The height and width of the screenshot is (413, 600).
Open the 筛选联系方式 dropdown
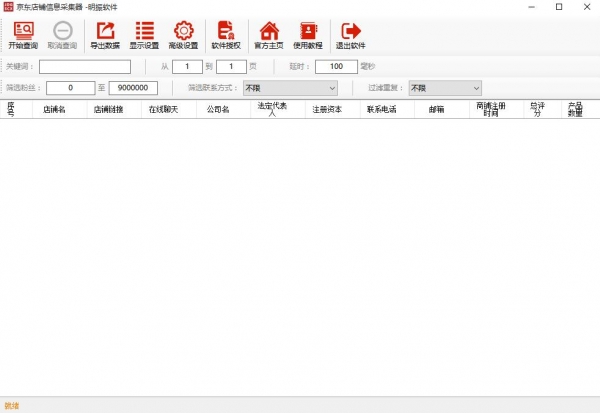(x=290, y=88)
